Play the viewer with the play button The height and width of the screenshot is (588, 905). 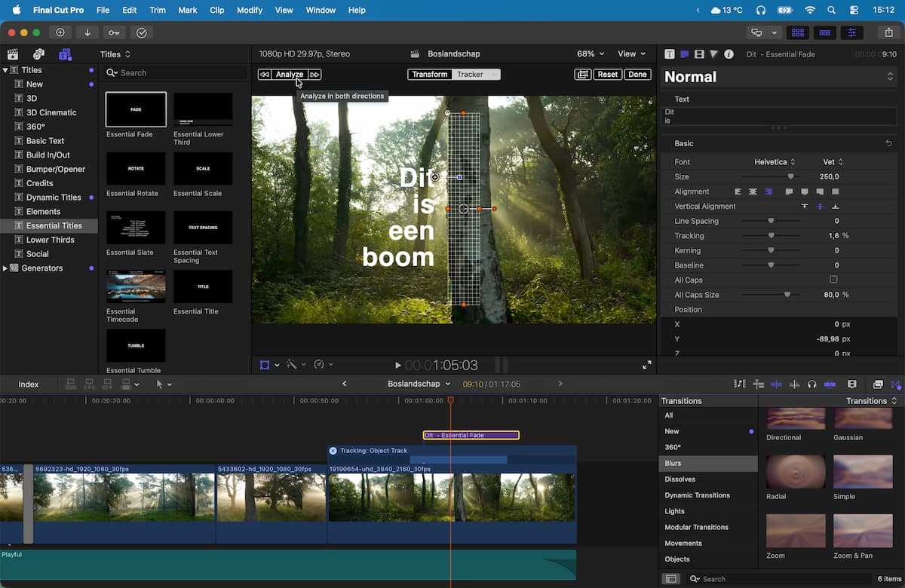click(398, 366)
